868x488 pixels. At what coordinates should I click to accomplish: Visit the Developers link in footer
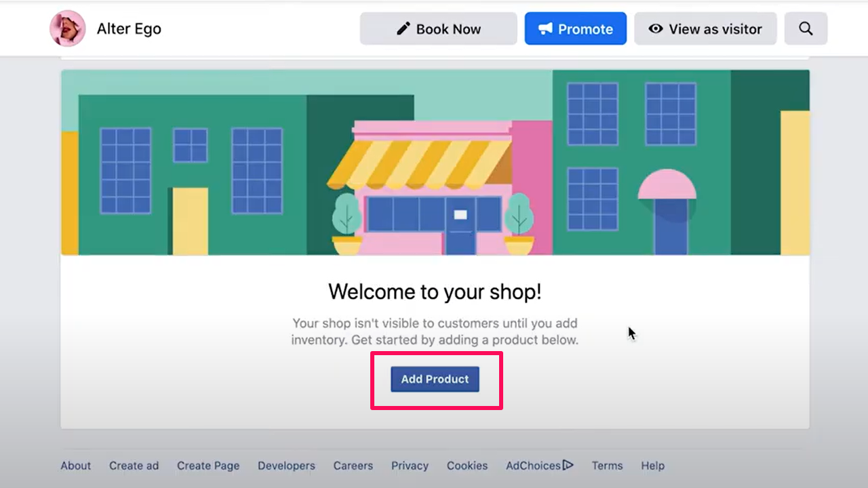286,466
